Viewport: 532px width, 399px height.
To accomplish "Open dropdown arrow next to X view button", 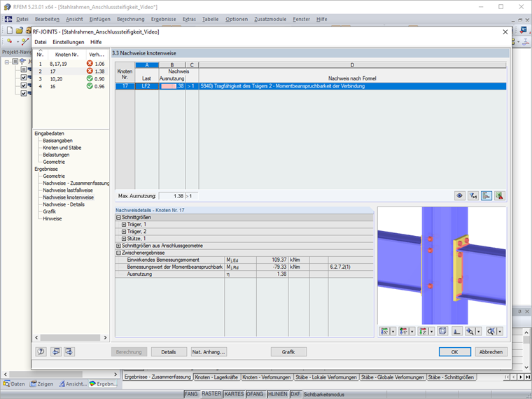I will (x=393, y=331).
